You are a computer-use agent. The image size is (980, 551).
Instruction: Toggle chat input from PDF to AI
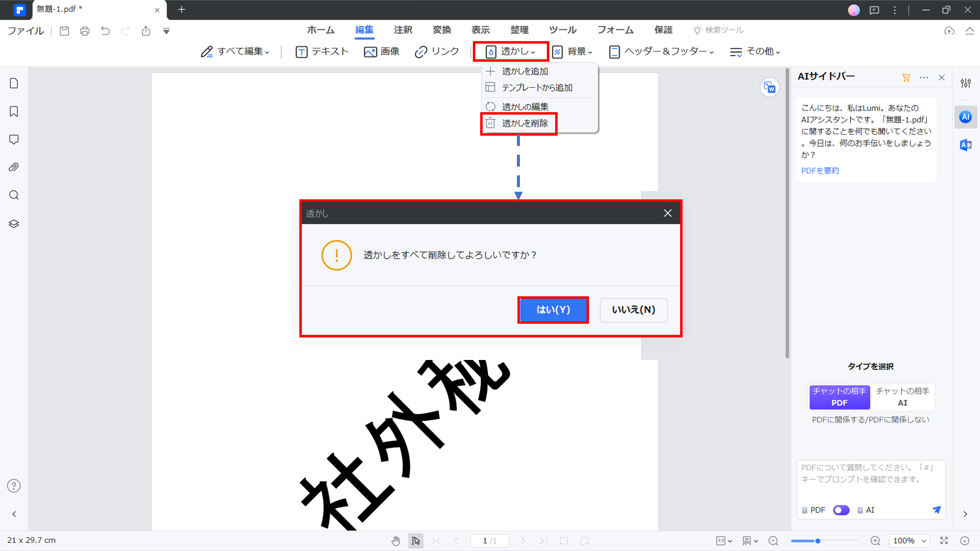pos(841,510)
